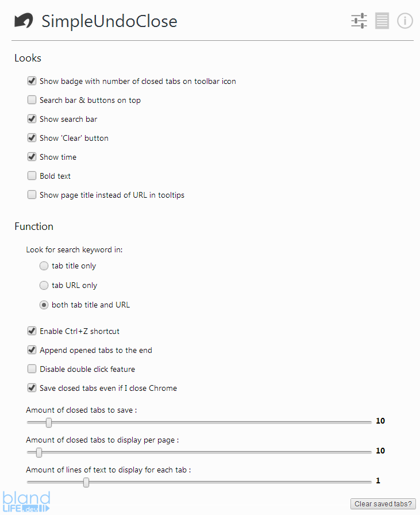Click the bland LIFE dev watermark logo
Viewport: 420px width, 515px height.
pos(26,502)
